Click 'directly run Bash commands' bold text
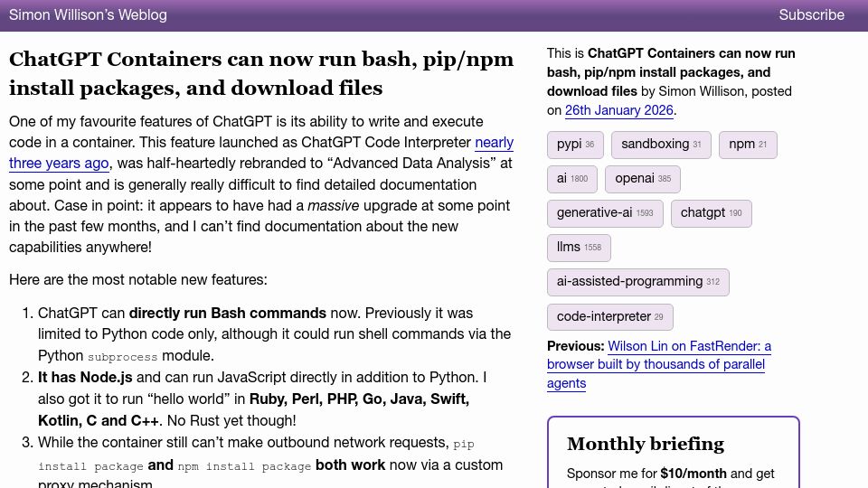 coord(228,314)
